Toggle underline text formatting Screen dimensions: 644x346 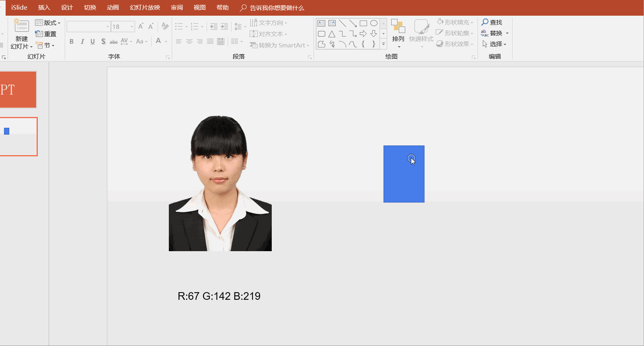coord(92,41)
